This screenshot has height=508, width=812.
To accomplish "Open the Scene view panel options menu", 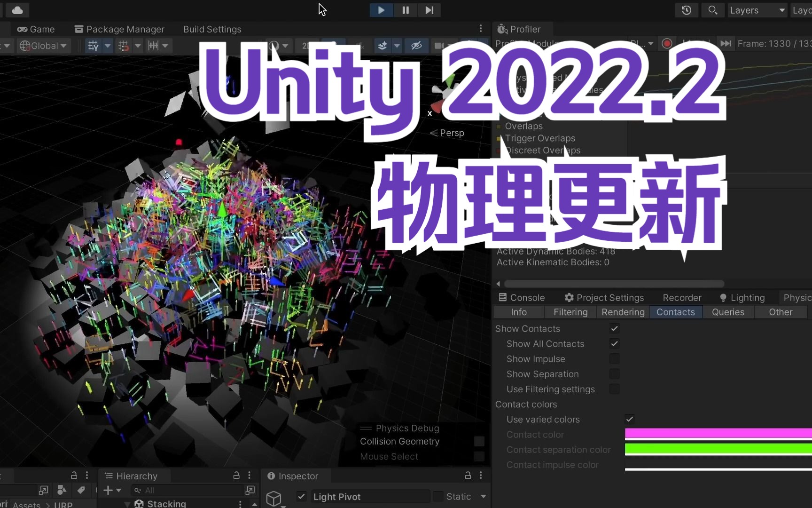I will click(480, 29).
